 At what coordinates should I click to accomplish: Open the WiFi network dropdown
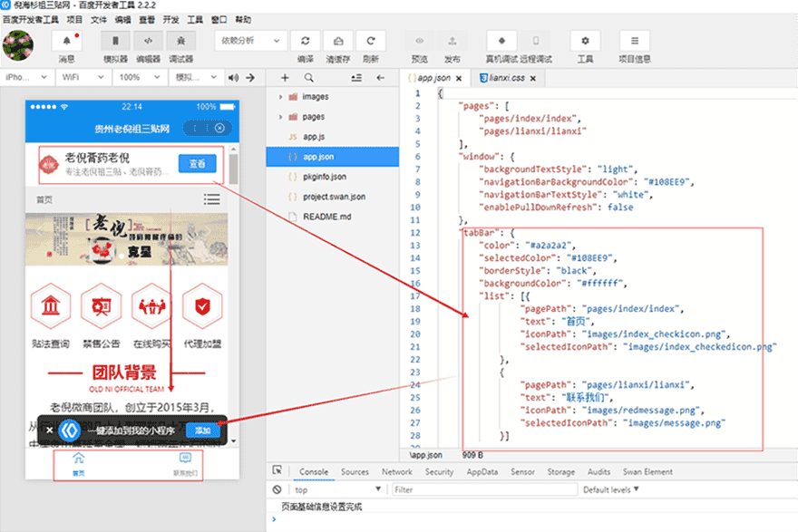(82, 77)
